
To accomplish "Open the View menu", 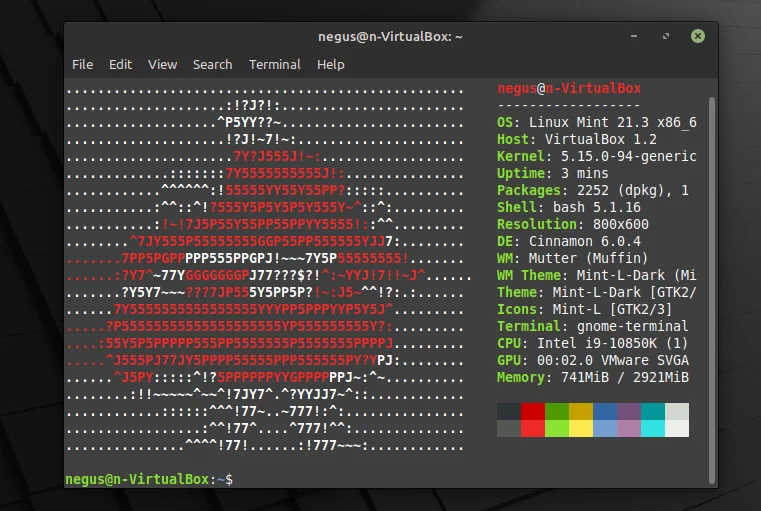I will 162,64.
